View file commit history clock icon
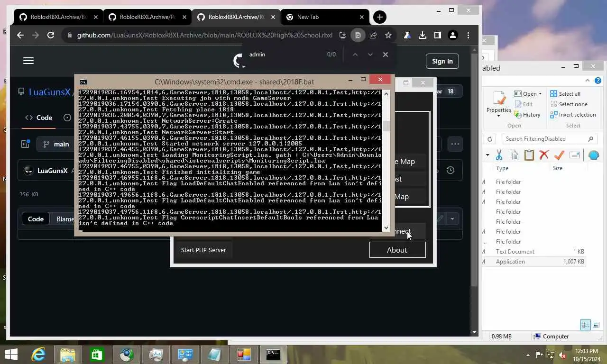Screen dimensions: 607x364 point(451,170)
